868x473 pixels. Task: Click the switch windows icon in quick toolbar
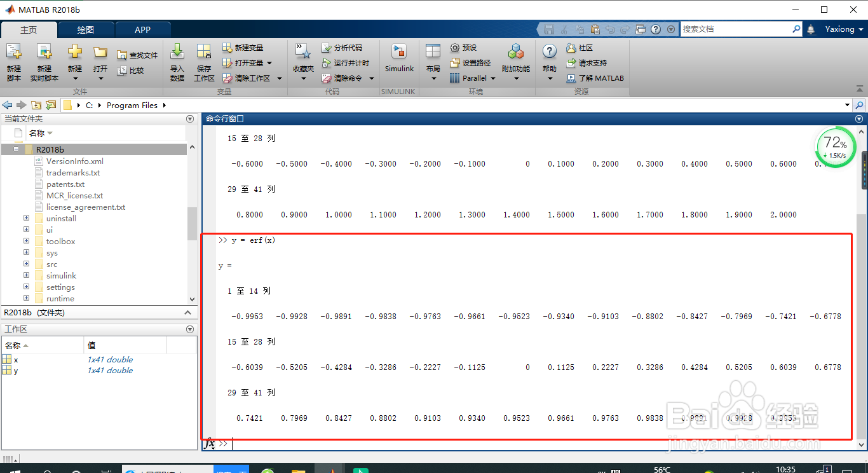641,29
